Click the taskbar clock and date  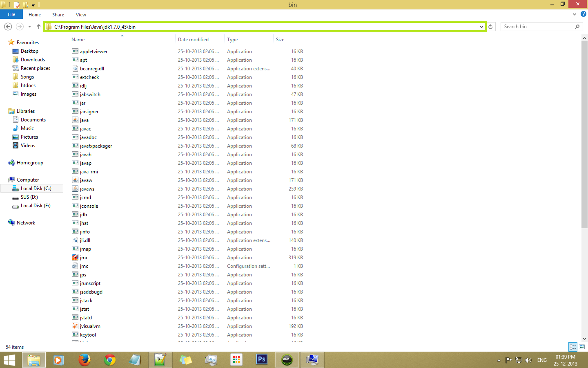[x=566, y=360]
